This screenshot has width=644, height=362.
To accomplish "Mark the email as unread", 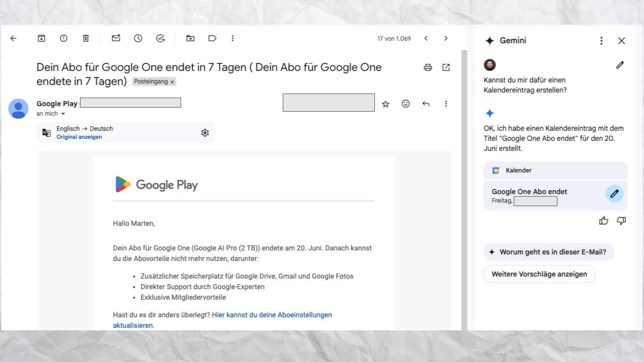I will click(116, 38).
